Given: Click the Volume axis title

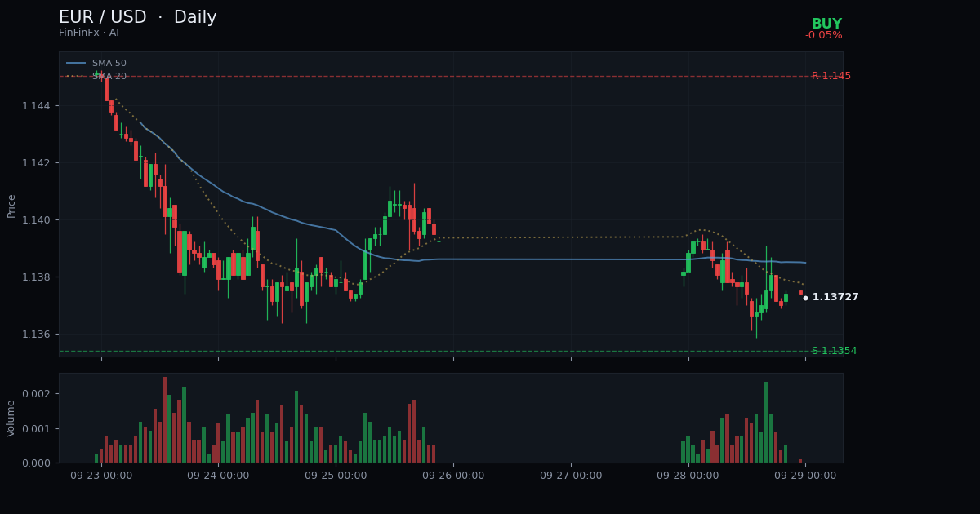Looking at the screenshot, I should pos(11,418).
